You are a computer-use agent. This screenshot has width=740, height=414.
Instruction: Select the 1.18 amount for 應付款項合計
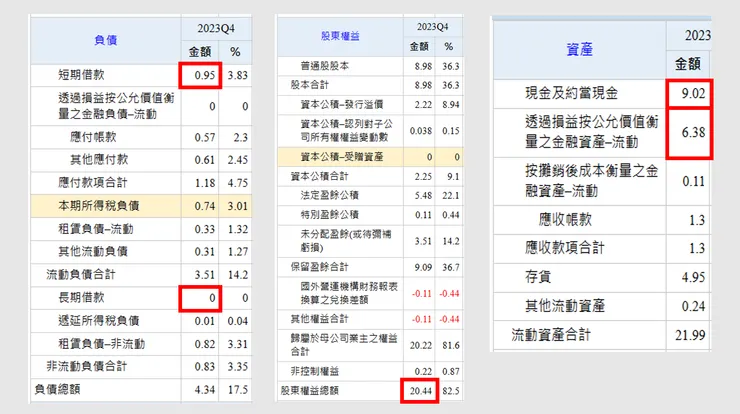pyautogui.click(x=205, y=183)
